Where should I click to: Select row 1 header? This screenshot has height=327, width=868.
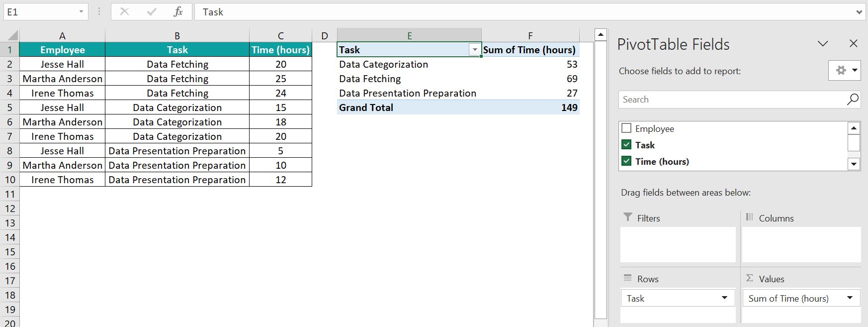click(x=9, y=50)
